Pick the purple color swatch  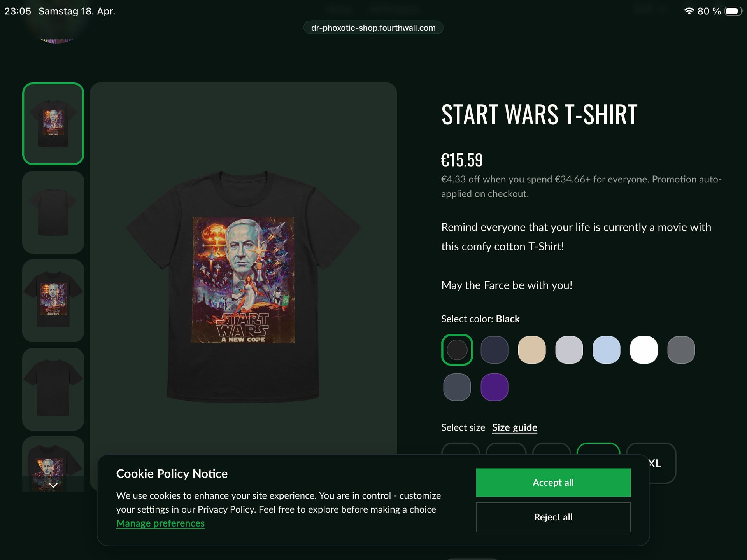494,387
